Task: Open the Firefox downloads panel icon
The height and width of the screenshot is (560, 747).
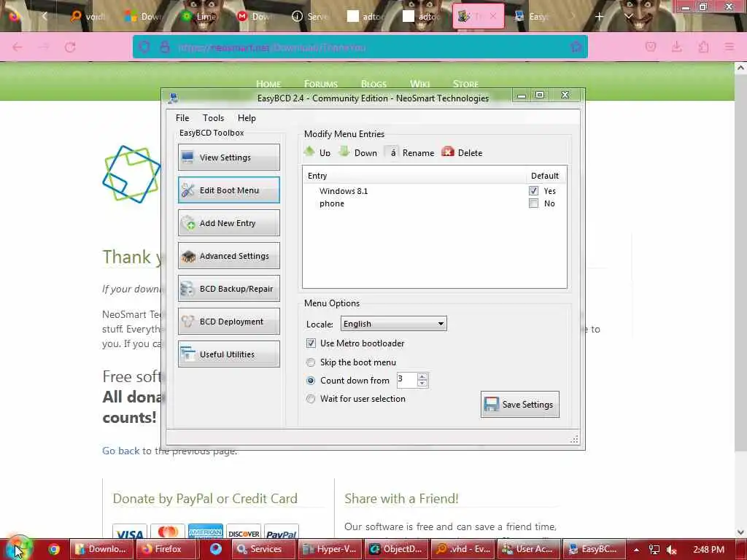Action: pyautogui.click(x=676, y=47)
